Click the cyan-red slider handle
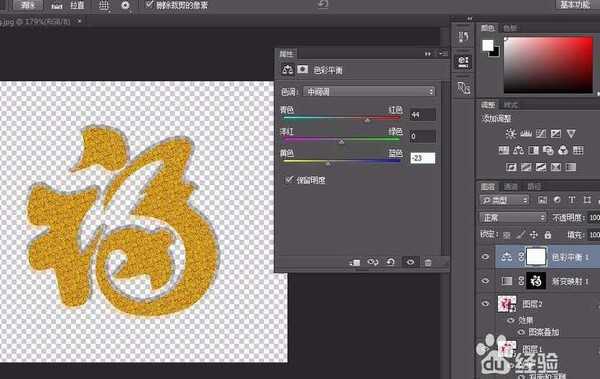Screen dimensions: 600x379 pyautogui.click(x=367, y=121)
